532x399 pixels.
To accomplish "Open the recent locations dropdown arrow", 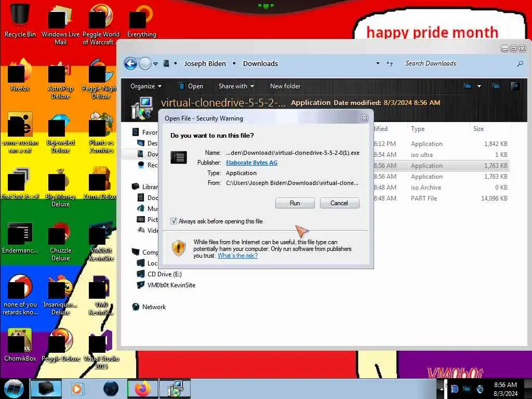I will click(155, 64).
